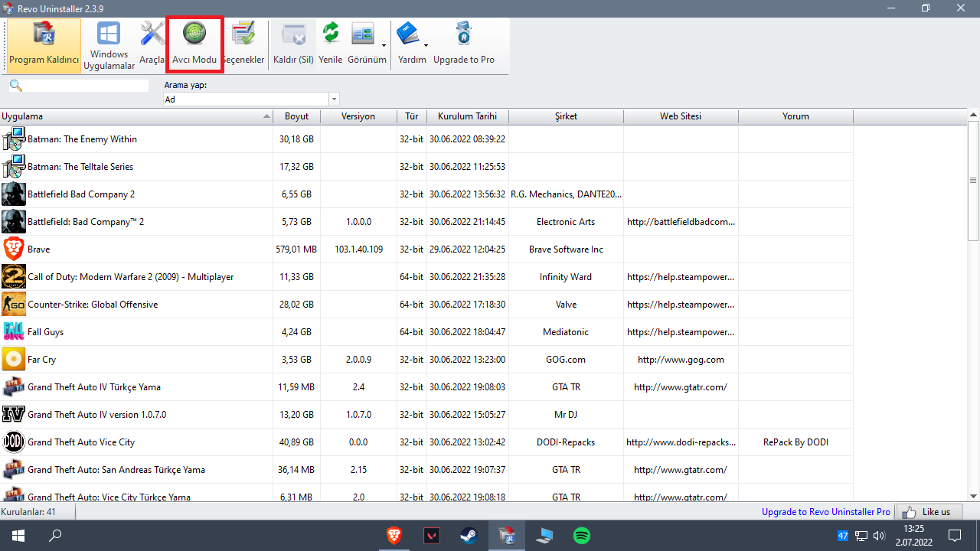The height and width of the screenshot is (551, 980).
Task: Switch to Windows Uygulamalar
Action: pos(109,46)
